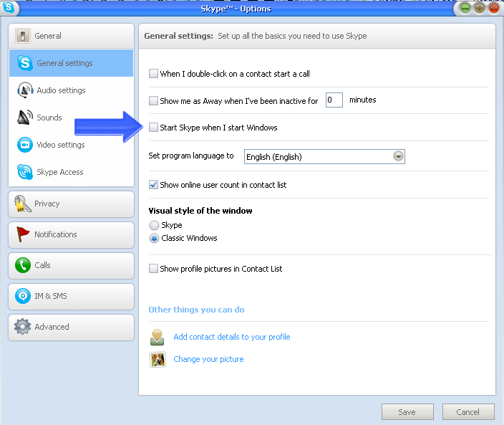Screen dimensions: 504x425
Task: Click the Audio settings headset icon
Action: point(25,90)
